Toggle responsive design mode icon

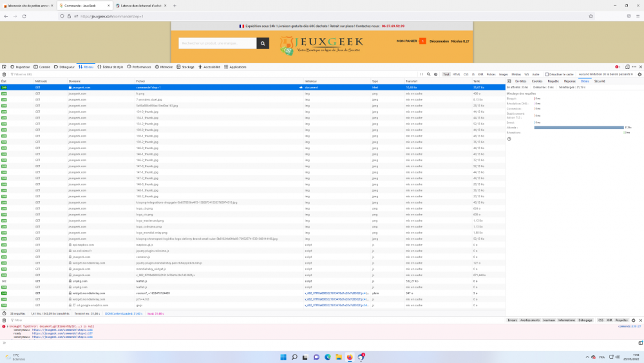coord(627,67)
